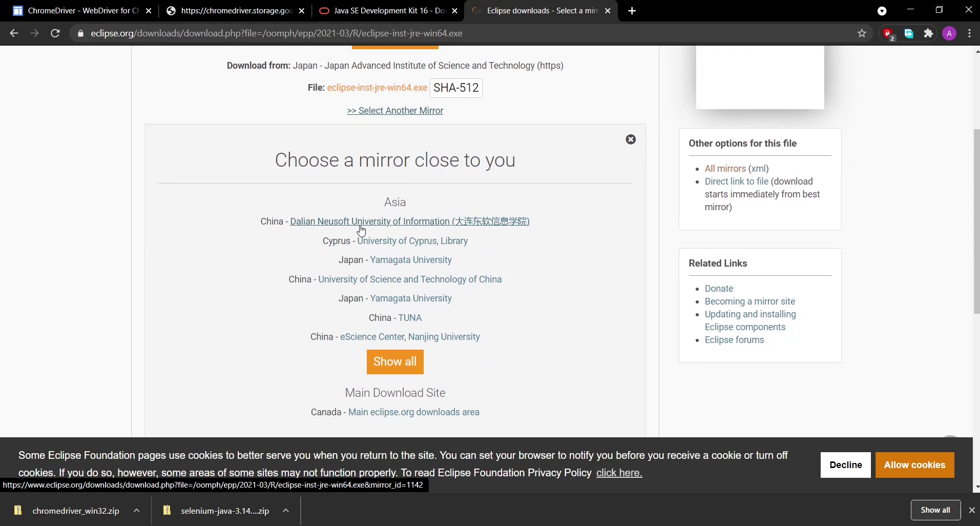Go forward with the browser arrow
This screenshot has width=980, height=526.
click(x=34, y=33)
